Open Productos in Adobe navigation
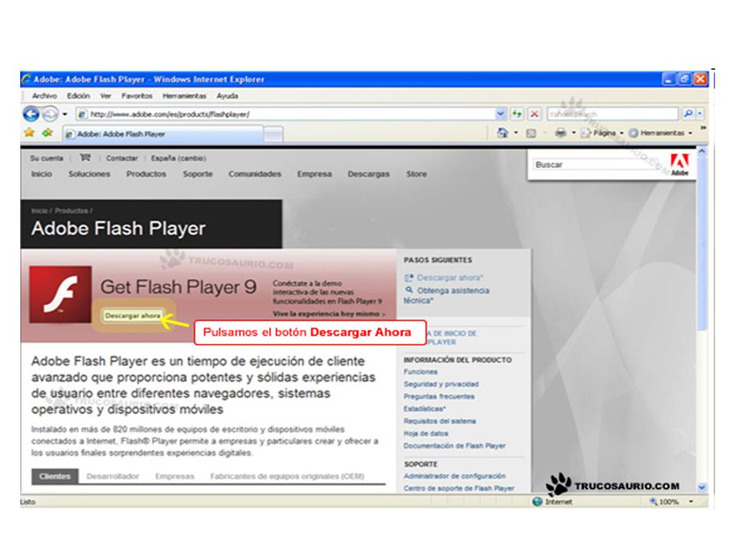The image size is (747, 560). 146,173
